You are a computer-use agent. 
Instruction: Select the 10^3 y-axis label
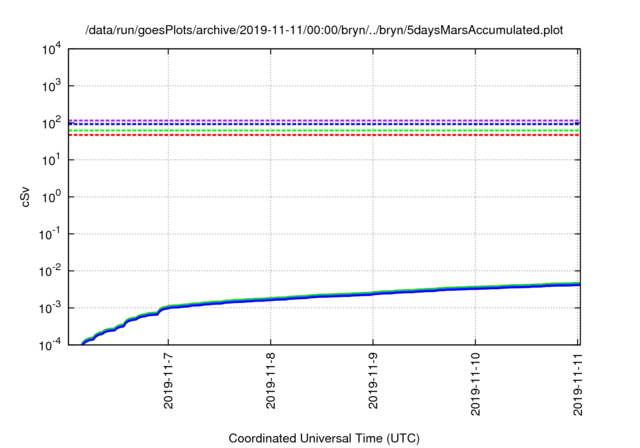52,86
